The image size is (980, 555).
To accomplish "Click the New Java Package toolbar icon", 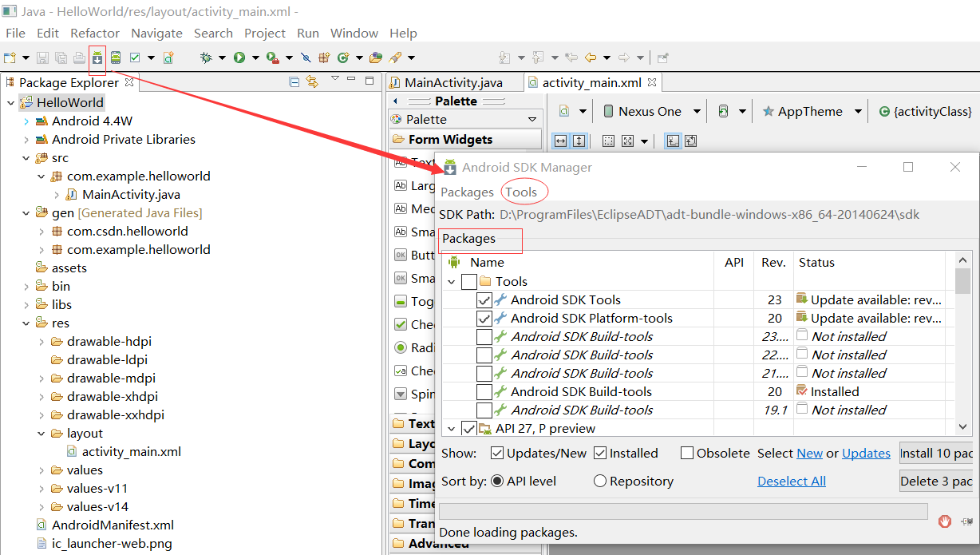I will [x=324, y=57].
